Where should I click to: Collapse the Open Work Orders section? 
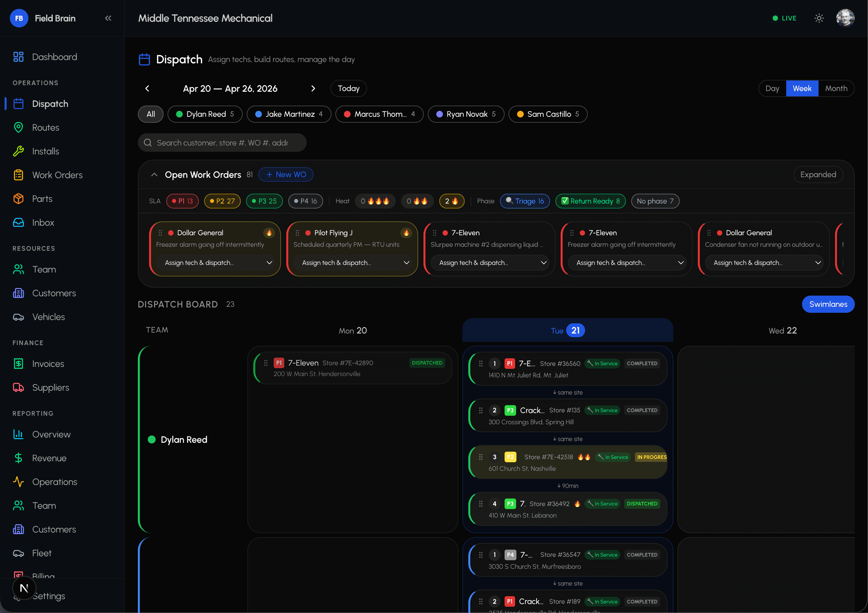point(154,175)
